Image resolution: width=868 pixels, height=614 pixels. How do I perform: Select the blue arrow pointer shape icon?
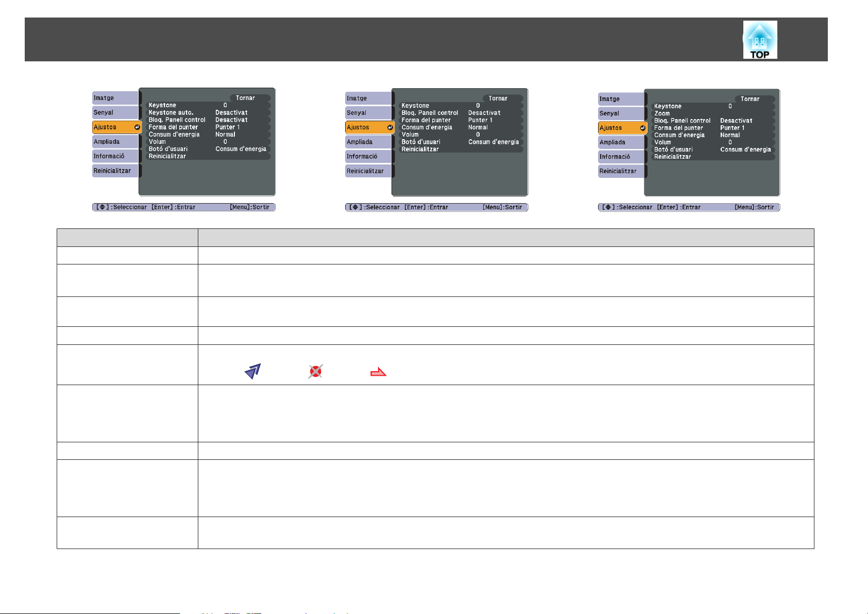point(253,371)
